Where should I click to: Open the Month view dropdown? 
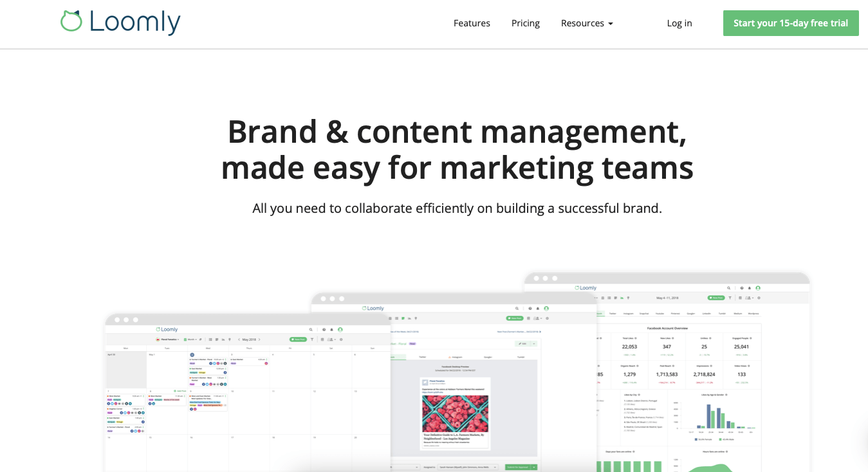pyautogui.click(x=190, y=340)
